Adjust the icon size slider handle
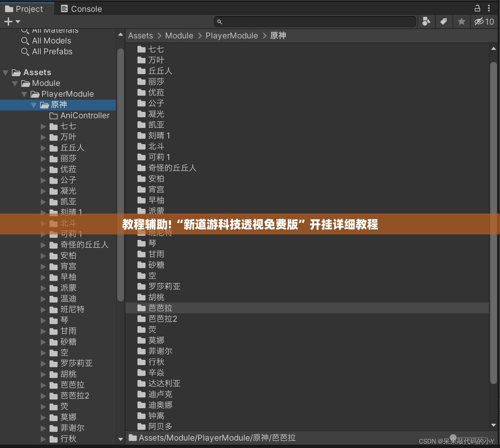Screen dimensions: 500x448 click(x=454, y=437)
